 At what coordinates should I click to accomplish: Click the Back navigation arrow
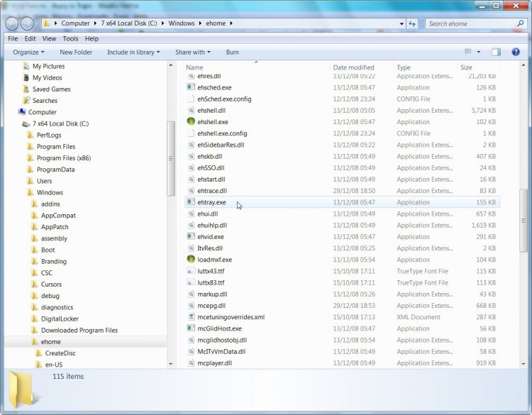pos(12,23)
